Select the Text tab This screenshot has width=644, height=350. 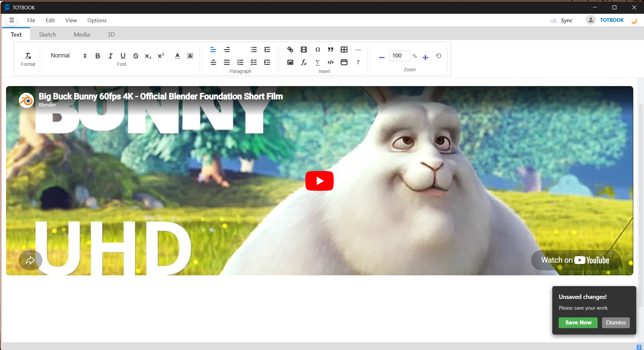click(16, 35)
